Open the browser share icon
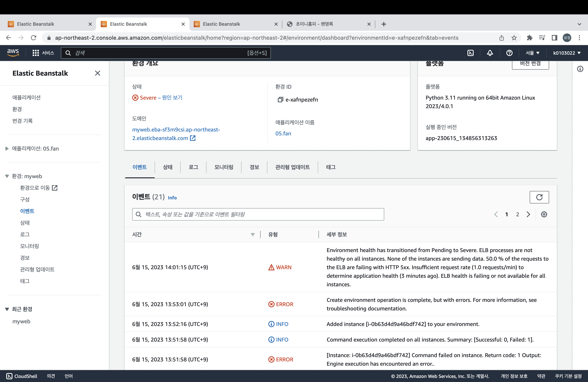Screen dimensions: 588x382 [x=501, y=38]
